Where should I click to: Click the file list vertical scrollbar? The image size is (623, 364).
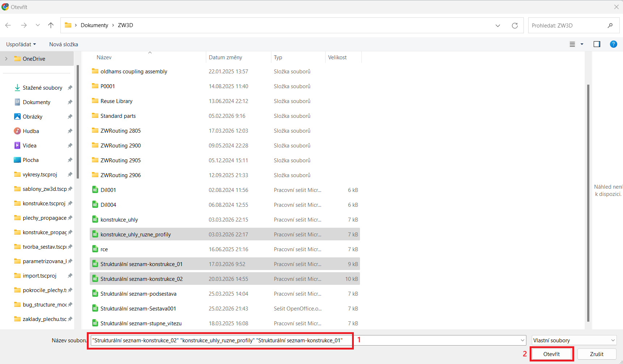[588, 202]
